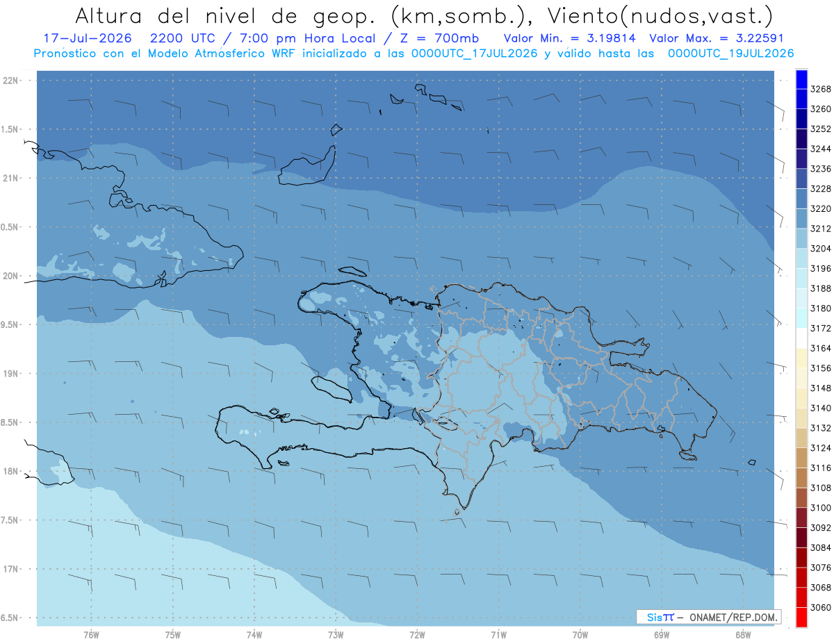This screenshot has width=834, height=644.
Task: Click the '74W' longitude label
Action: (254, 635)
